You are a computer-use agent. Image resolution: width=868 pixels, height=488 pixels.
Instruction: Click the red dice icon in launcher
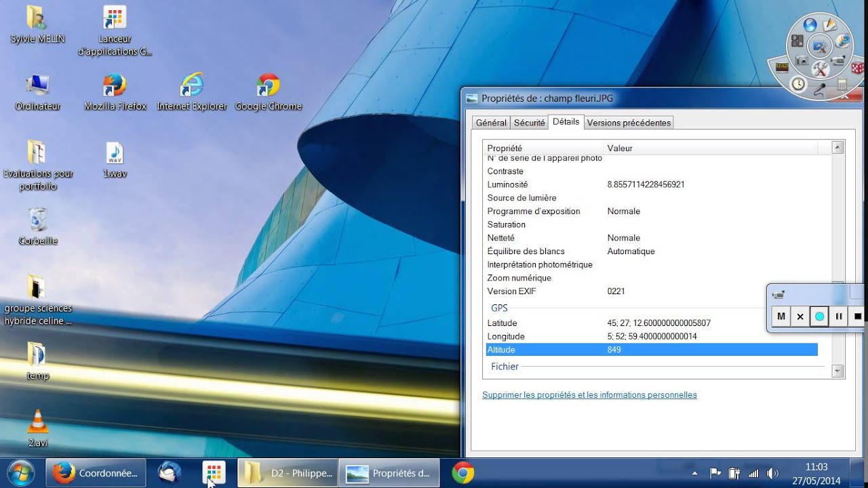pos(858,68)
